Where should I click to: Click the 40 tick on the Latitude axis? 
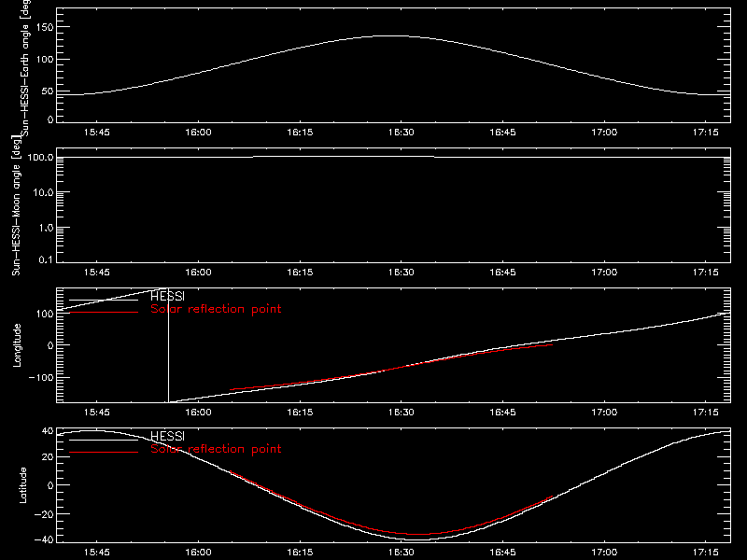(x=48, y=431)
